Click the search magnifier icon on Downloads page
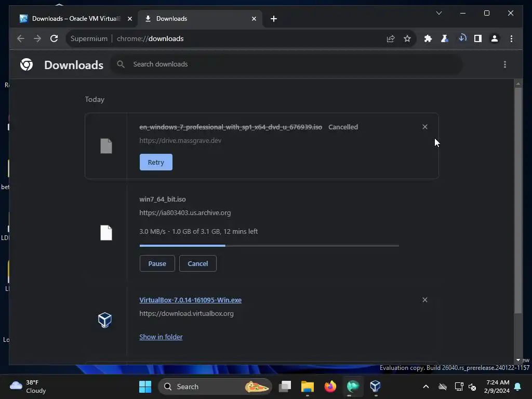 121,64
